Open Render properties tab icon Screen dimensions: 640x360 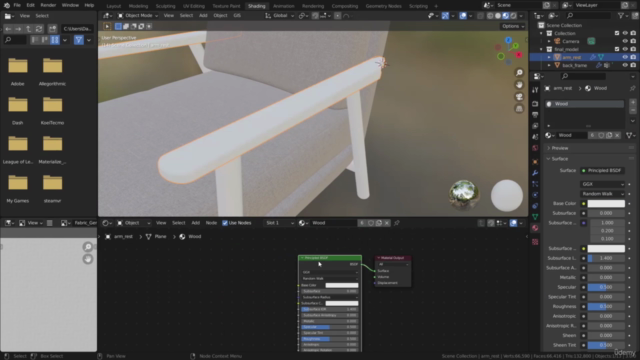tap(535, 104)
